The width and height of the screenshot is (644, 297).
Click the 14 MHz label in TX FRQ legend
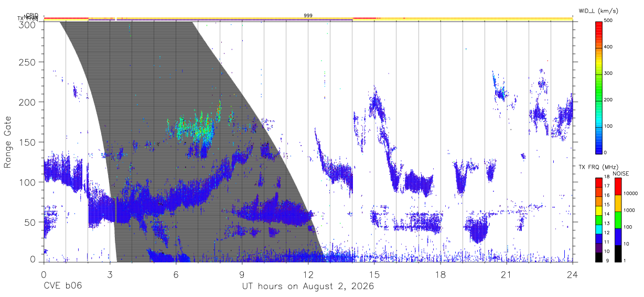pos(606,214)
